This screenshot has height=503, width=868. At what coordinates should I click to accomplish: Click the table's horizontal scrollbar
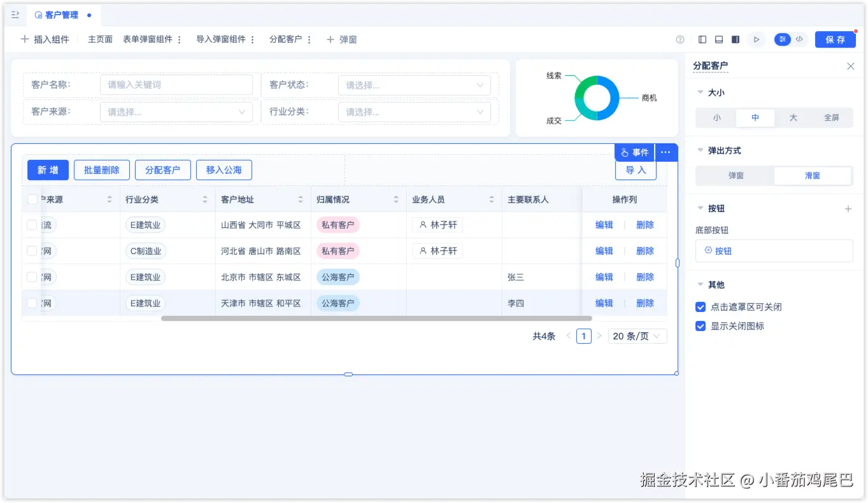376,318
